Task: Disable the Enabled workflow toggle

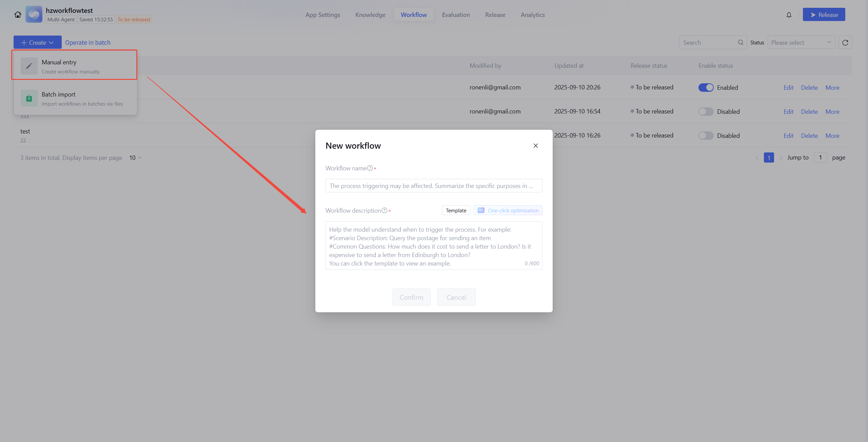Action: coord(706,88)
